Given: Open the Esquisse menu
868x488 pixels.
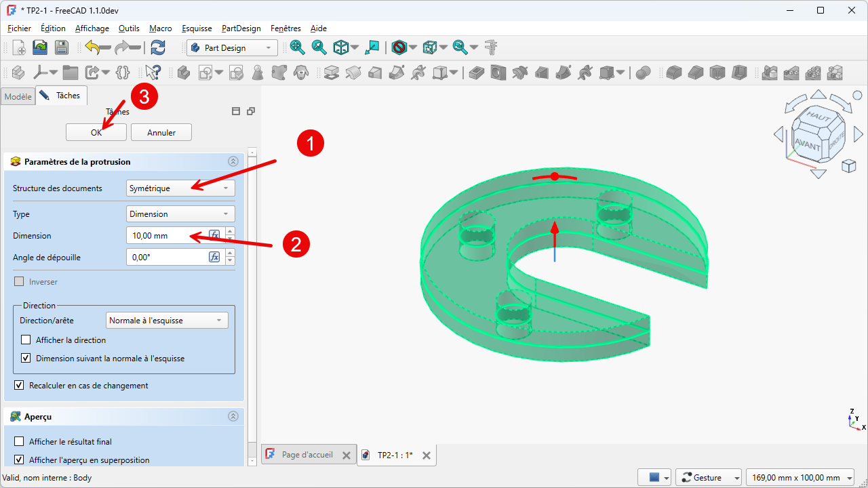Looking at the screenshot, I should [x=197, y=28].
